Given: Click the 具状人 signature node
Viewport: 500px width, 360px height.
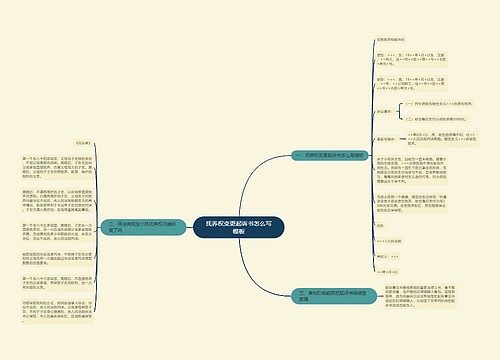Looking at the screenshot, I should pos(387,256).
